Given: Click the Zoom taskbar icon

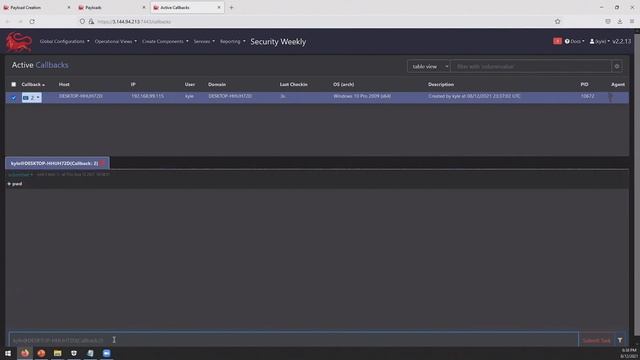Looking at the screenshot, I should coord(107,353).
